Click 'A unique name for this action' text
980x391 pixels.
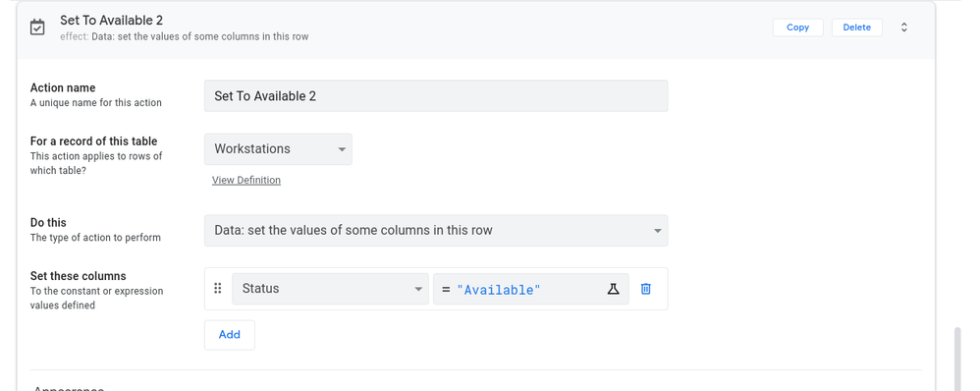pos(95,102)
